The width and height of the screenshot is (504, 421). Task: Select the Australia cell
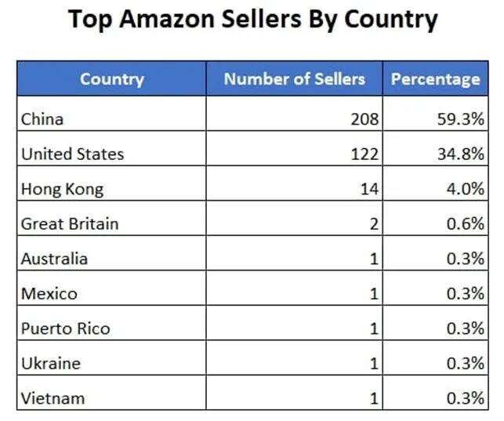111,253
